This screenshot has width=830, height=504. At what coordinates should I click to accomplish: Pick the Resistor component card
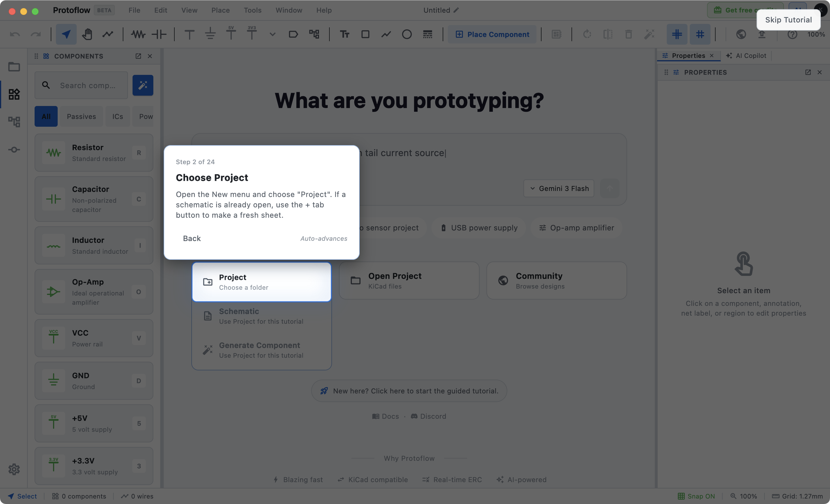94,153
